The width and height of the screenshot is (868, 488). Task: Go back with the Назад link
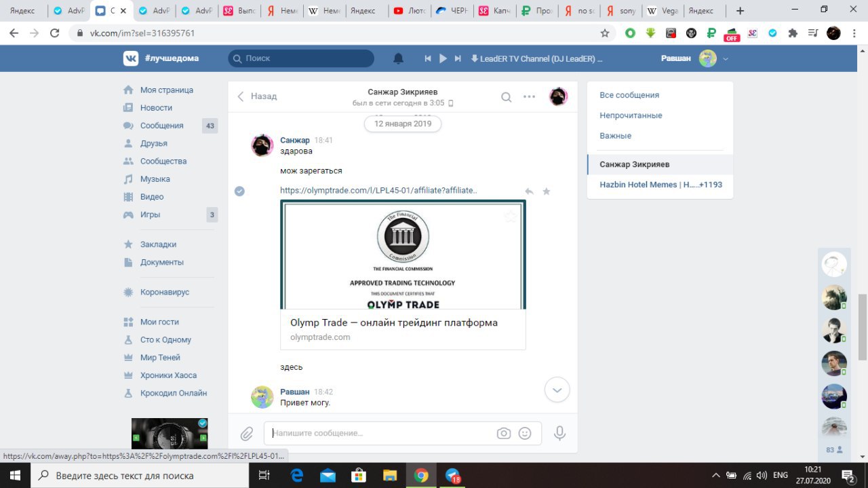257,96
